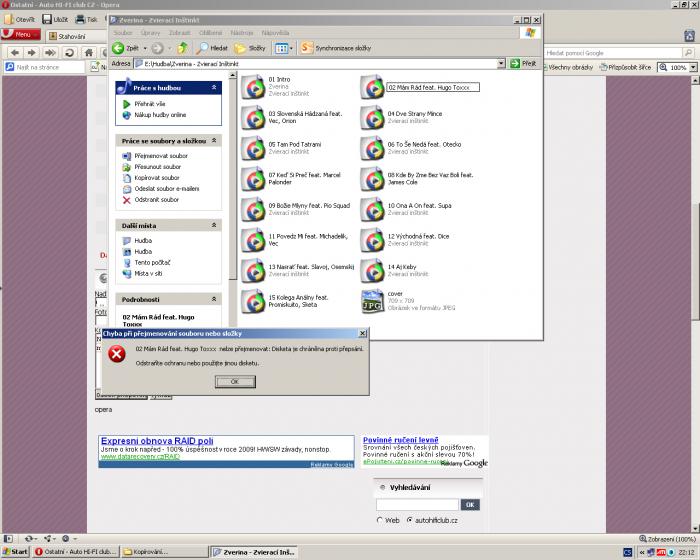Open the Soubor menu
The width and height of the screenshot is (700, 560).
pyautogui.click(x=123, y=32)
